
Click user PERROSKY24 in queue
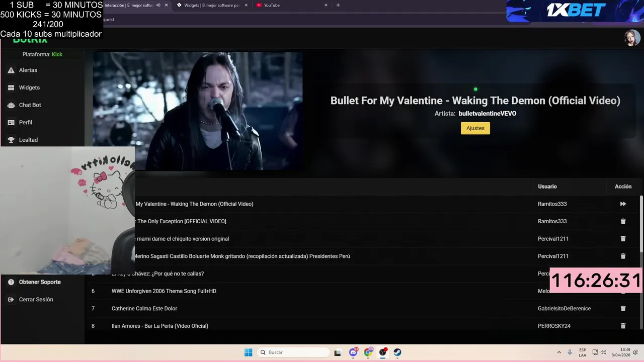click(x=554, y=326)
